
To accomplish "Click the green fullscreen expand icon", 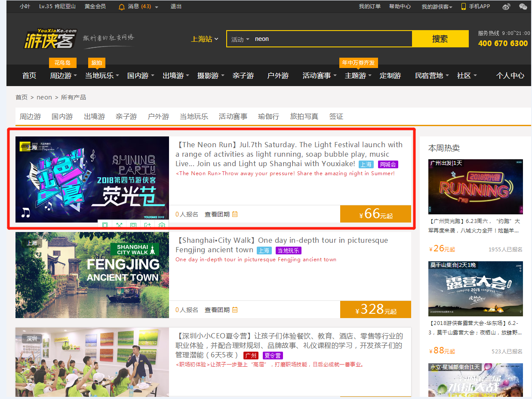I will tap(119, 226).
